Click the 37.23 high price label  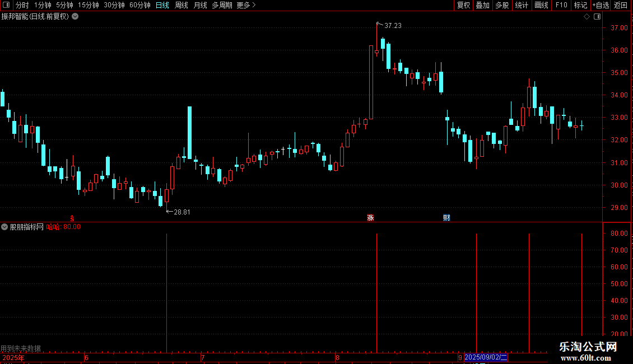(x=393, y=25)
